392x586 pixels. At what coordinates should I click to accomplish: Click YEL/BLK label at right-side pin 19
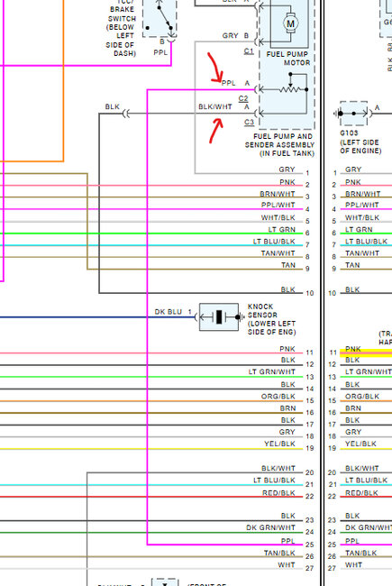[361, 444]
